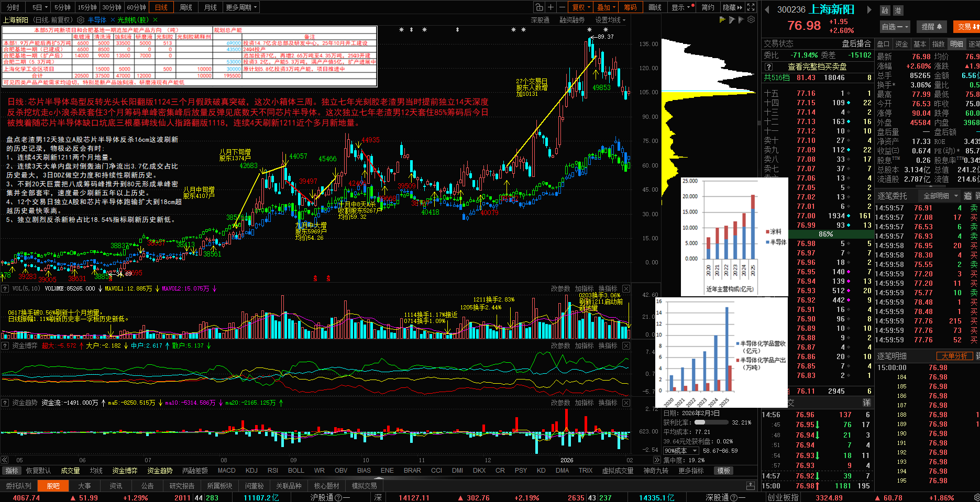Click 加指标 in the 资金博弈 panel
980x502 pixels.
point(584,345)
